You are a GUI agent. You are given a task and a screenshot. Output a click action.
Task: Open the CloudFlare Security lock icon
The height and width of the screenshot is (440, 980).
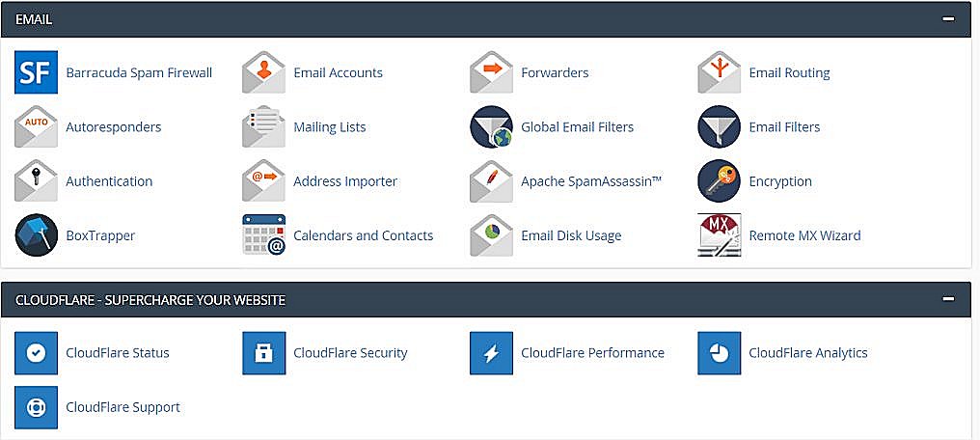[x=263, y=352]
